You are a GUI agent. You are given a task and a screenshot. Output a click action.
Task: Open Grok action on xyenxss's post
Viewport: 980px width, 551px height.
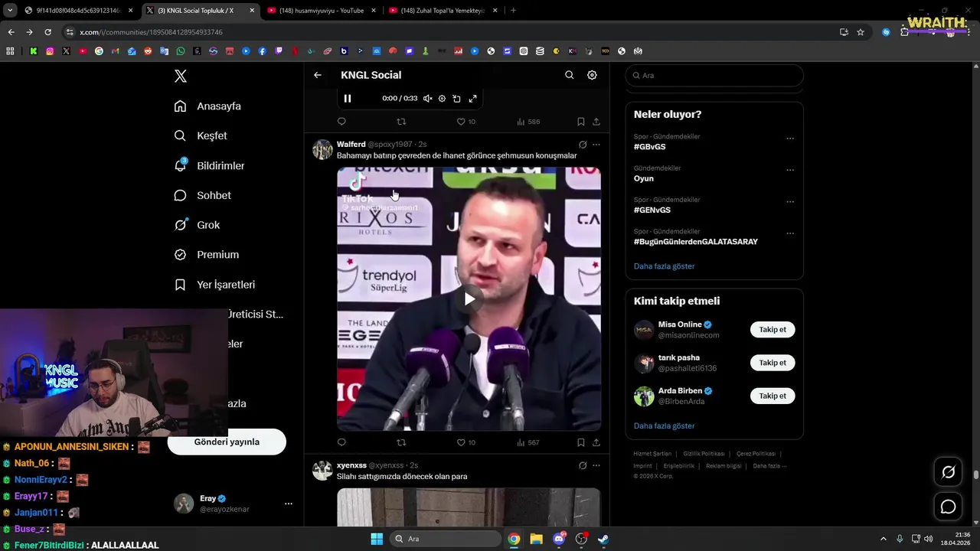(583, 465)
